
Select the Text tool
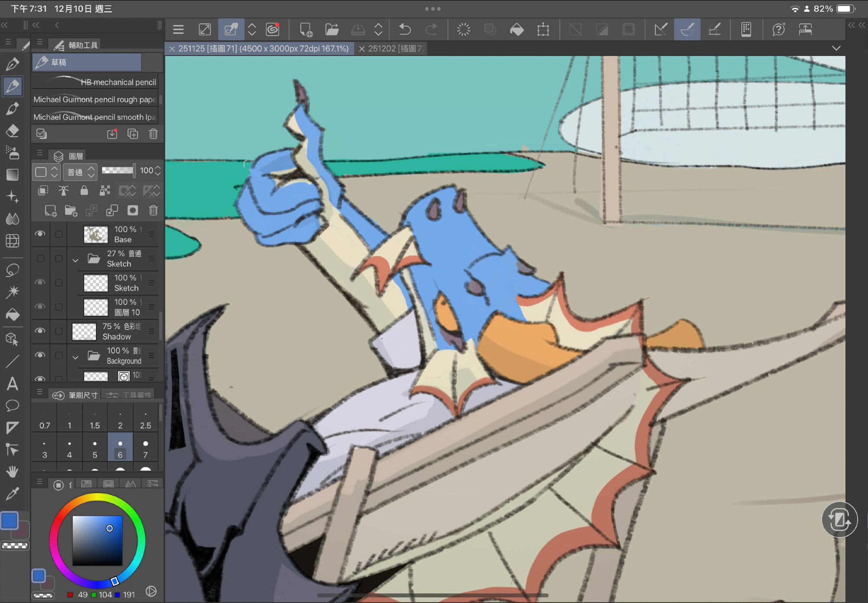point(12,384)
